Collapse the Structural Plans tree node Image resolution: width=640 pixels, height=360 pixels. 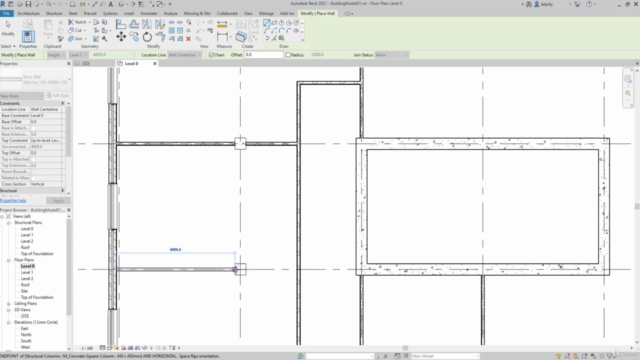coord(9,223)
